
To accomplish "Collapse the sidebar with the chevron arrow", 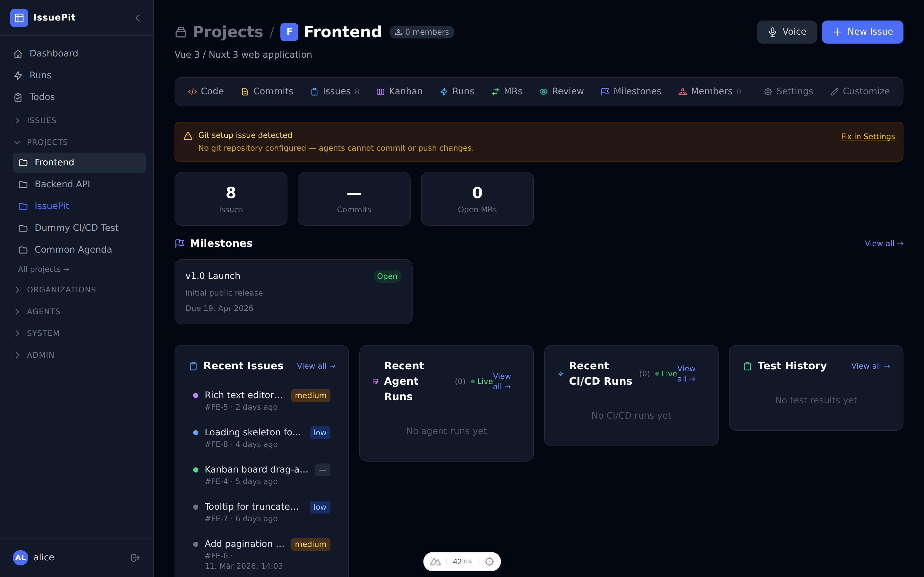I will click(x=137, y=18).
